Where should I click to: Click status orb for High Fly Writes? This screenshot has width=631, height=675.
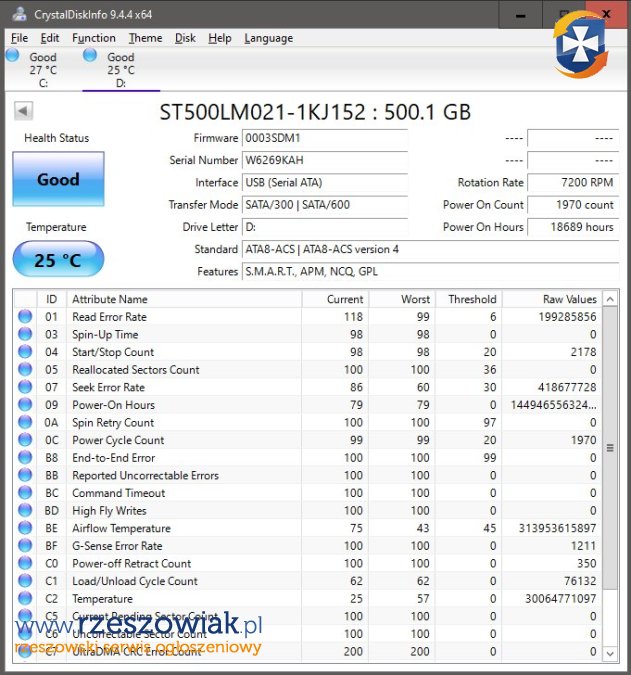[25, 511]
